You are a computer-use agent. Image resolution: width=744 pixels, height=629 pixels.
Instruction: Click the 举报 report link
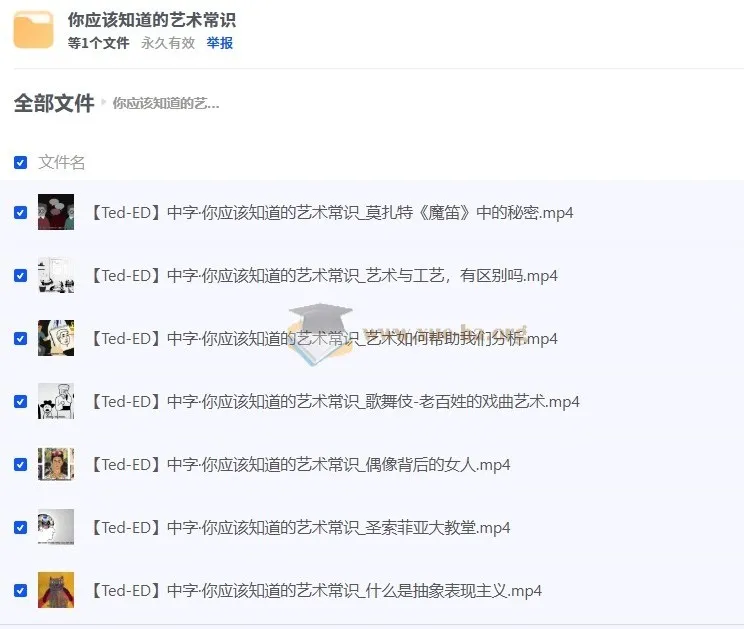click(x=220, y=43)
